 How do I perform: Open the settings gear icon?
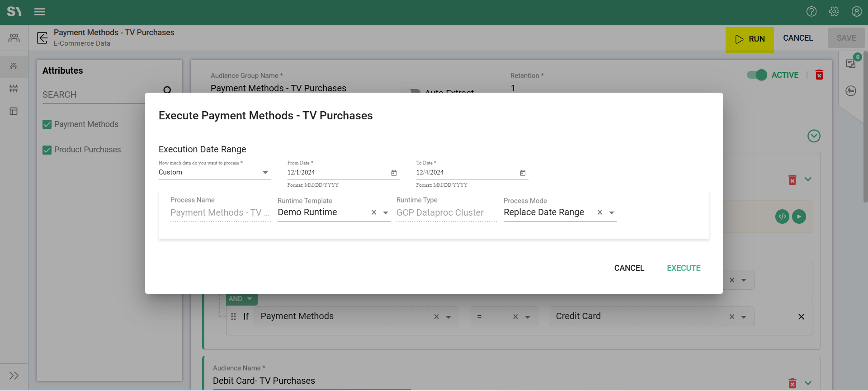click(x=834, y=12)
